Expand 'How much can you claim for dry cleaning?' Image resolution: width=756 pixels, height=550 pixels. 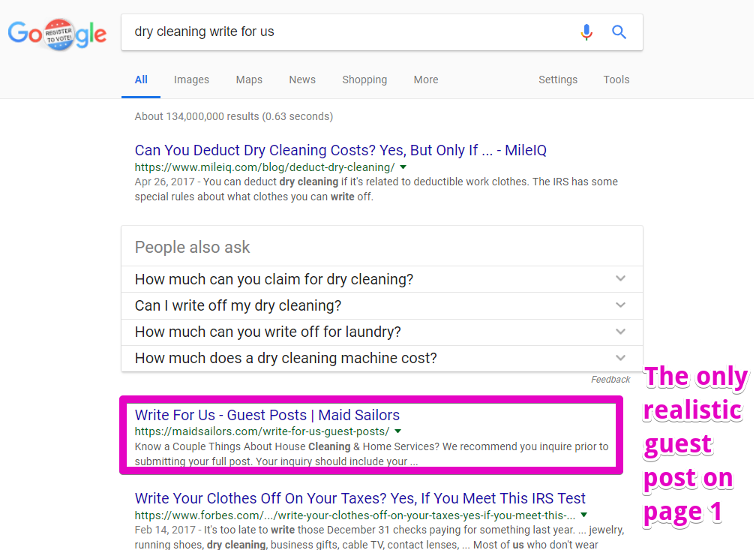pos(382,279)
